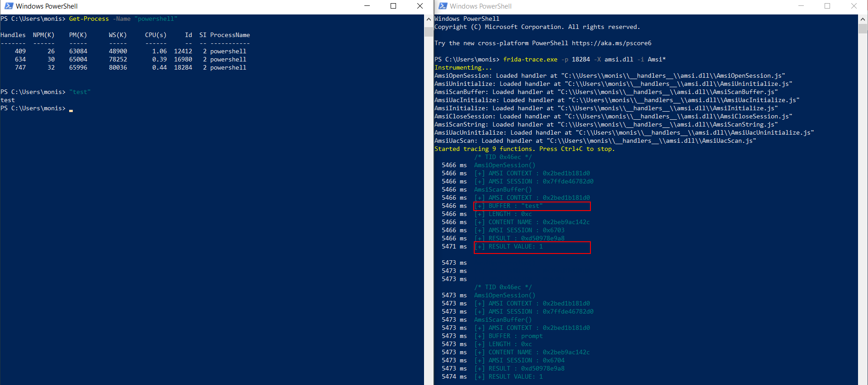The width and height of the screenshot is (868, 385).
Task: Click the AmsiUacScan loaded handler line
Action: tap(595, 141)
